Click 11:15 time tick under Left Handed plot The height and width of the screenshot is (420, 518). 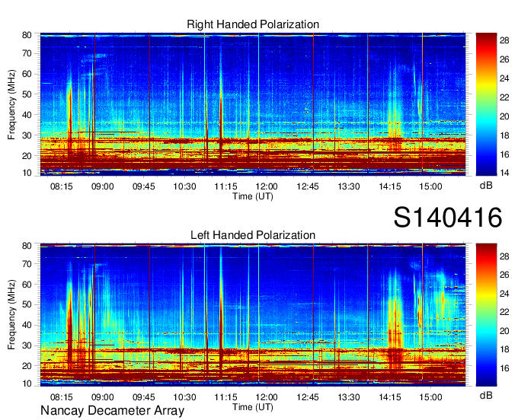click(225, 397)
